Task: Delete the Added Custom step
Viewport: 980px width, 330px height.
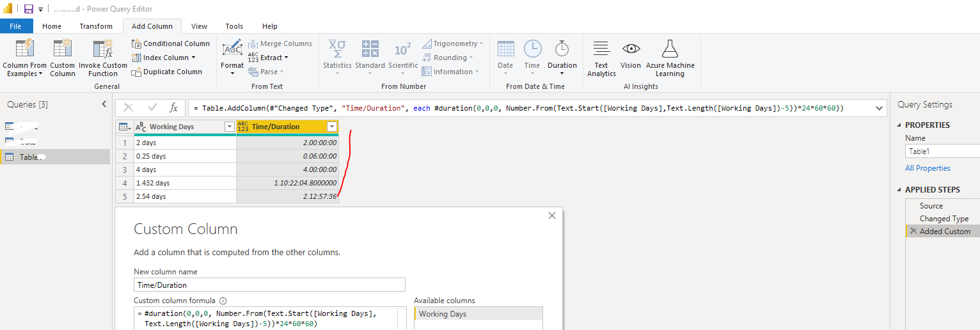Action: click(x=913, y=232)
